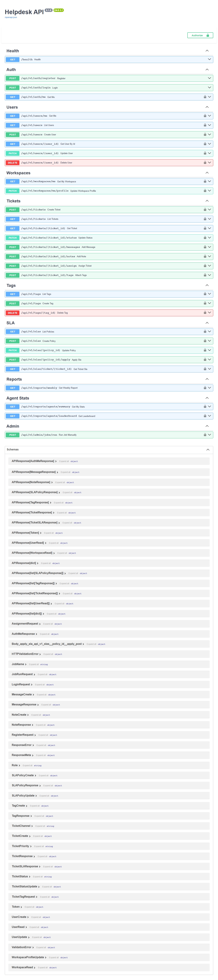218x980 pixels.
Task: Expand the Get Ticket operation arrow
Action: (x=209, y=228)
